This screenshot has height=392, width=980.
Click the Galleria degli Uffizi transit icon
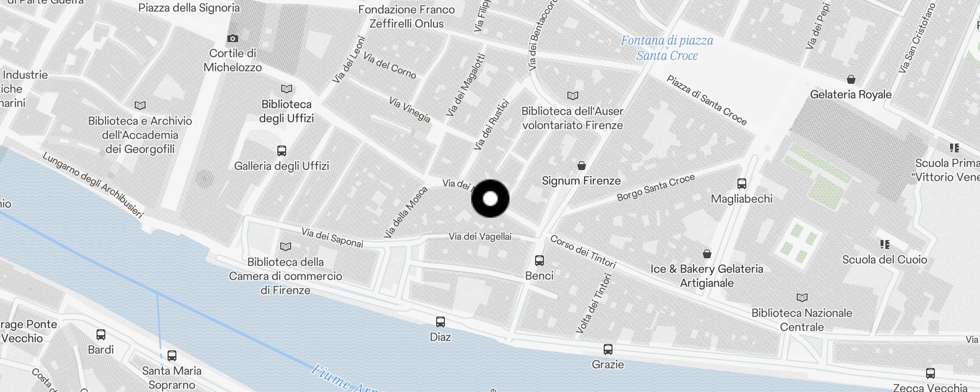pyautogui.click(x=282, y=151)
